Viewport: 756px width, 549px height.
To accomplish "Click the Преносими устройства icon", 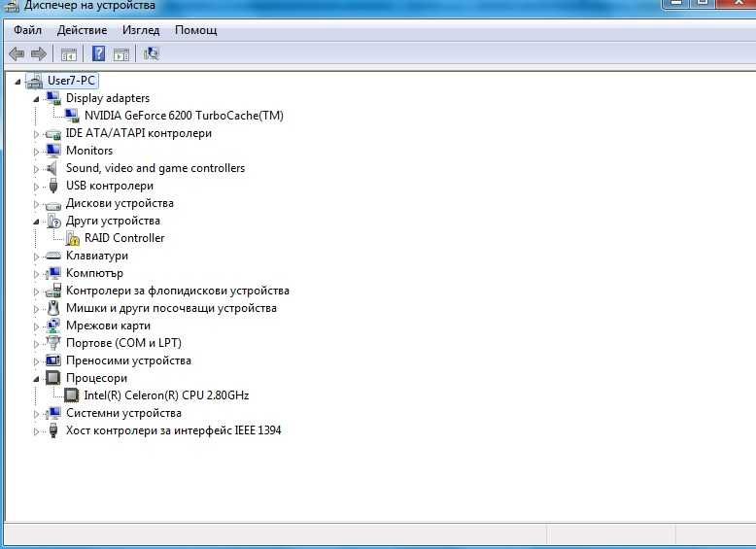I will pyautogui.click(x=53, y=360).
